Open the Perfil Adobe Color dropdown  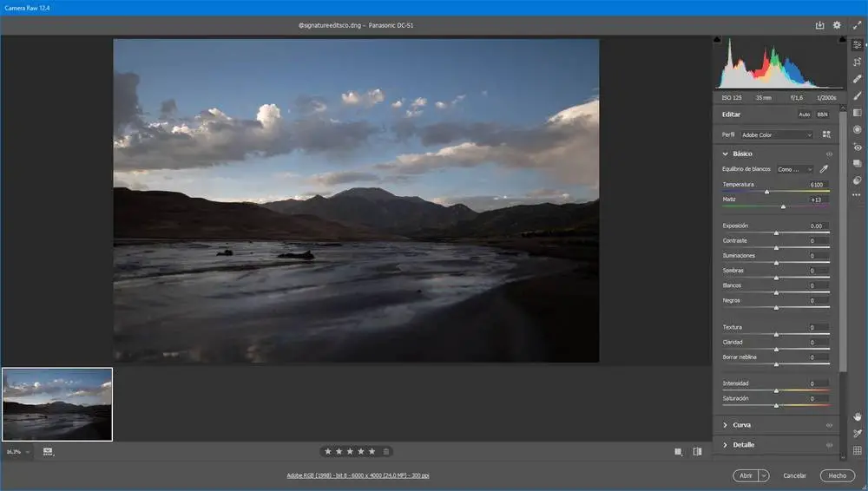(777, 135)
